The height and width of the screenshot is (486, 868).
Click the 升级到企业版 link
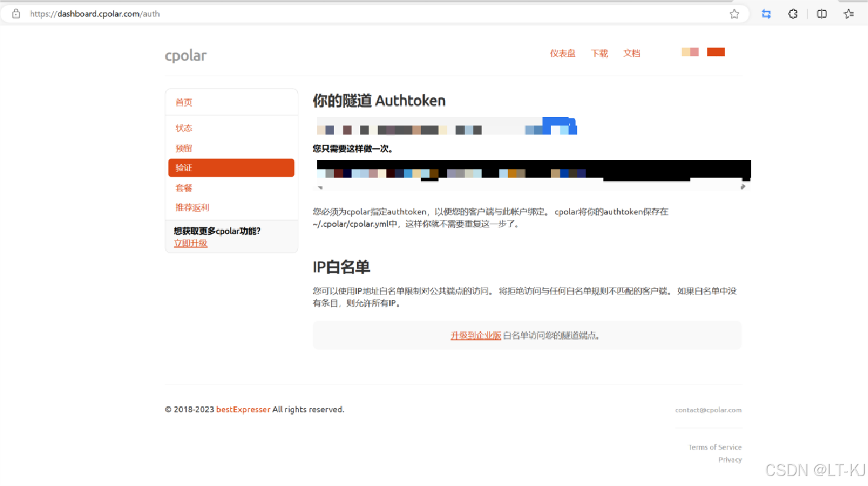[x=476, y=336]
